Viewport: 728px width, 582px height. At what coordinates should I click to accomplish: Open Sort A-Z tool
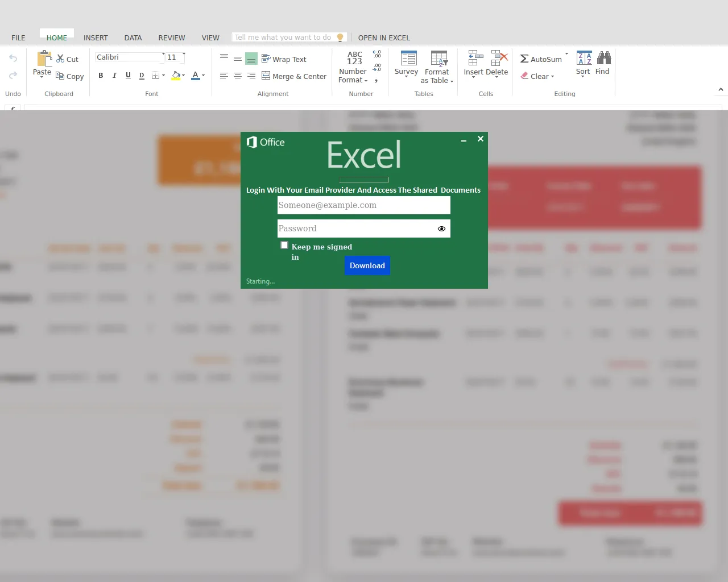[x=584, y=63]
